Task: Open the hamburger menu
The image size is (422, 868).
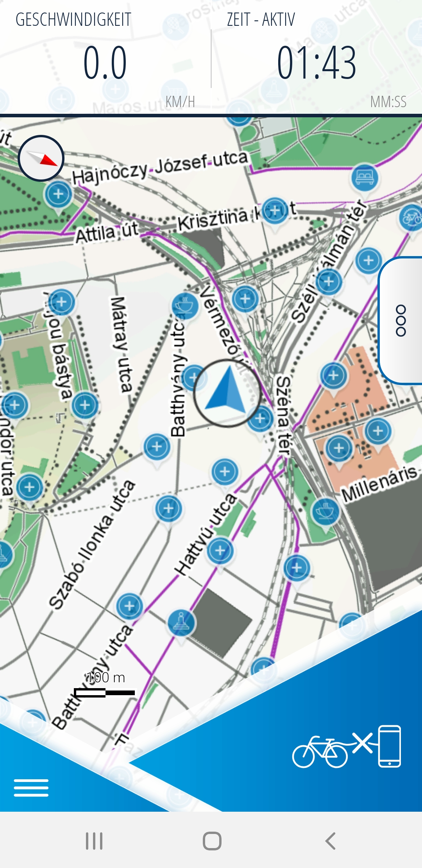Action: click(x=31, y=788)
